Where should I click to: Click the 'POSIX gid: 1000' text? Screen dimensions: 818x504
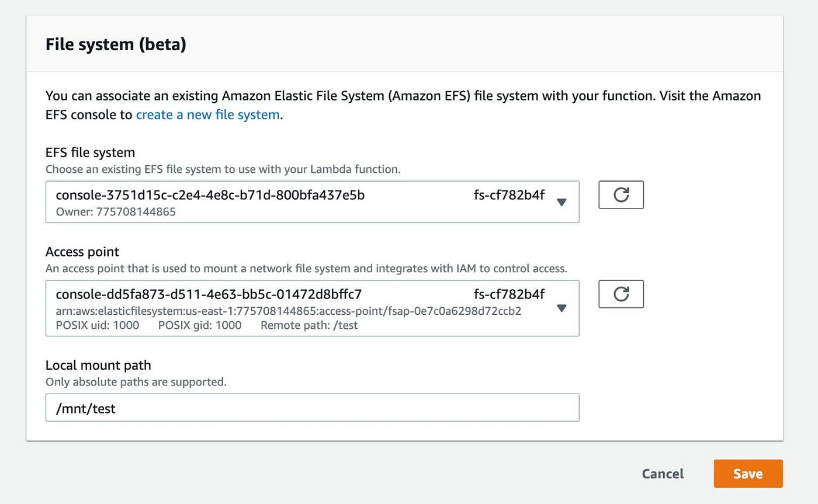coord(200,325)
